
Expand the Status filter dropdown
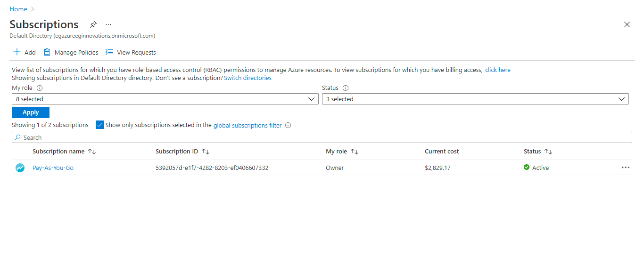tap(475, 99)
